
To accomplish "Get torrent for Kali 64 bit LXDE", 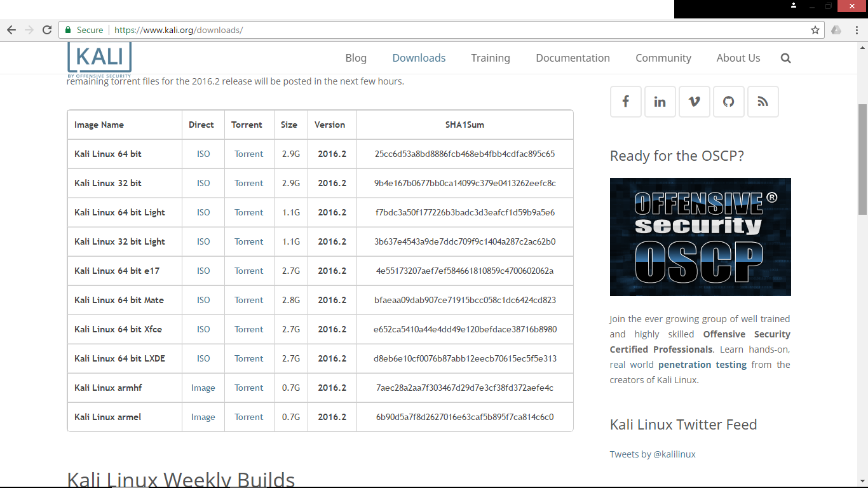I will click(x=248, y=358).
